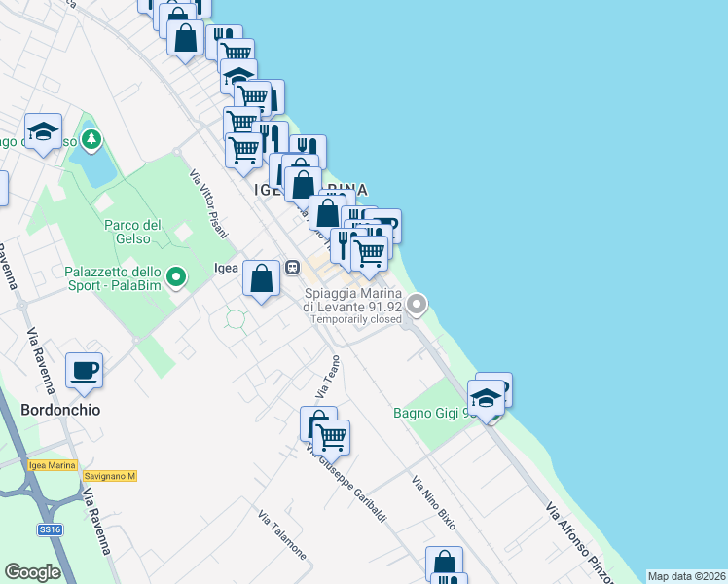Select the large shopping bag marker at the top of the map
The height and width of the screenshot is (584, 728).
point(185,39)
